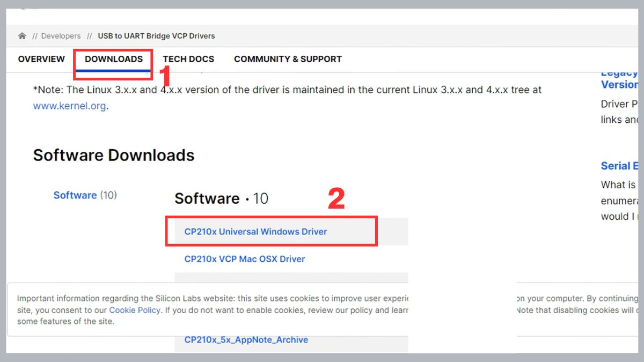This screenshot has width=644, height=362.
Task: Click USB to UART Bridge VCP Drivers breadcrumb
Action: tap(156, 36)
